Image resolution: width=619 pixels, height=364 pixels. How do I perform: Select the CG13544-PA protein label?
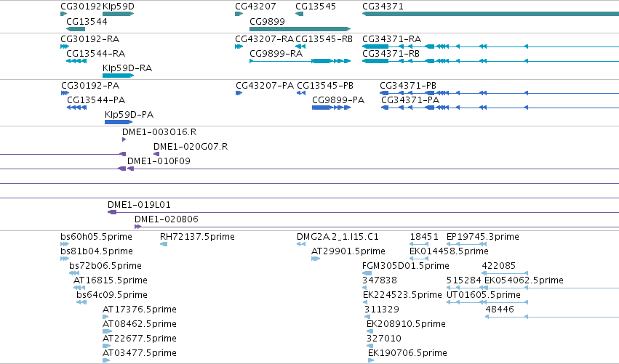96,100
